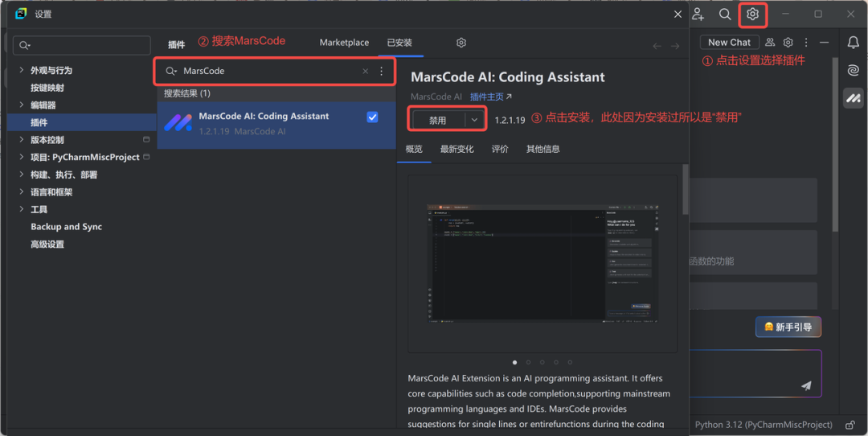The height and width of the screenshot is (436, 868).
Task: Expand the 语言和框架 settings section
Action: pos(21,191)
